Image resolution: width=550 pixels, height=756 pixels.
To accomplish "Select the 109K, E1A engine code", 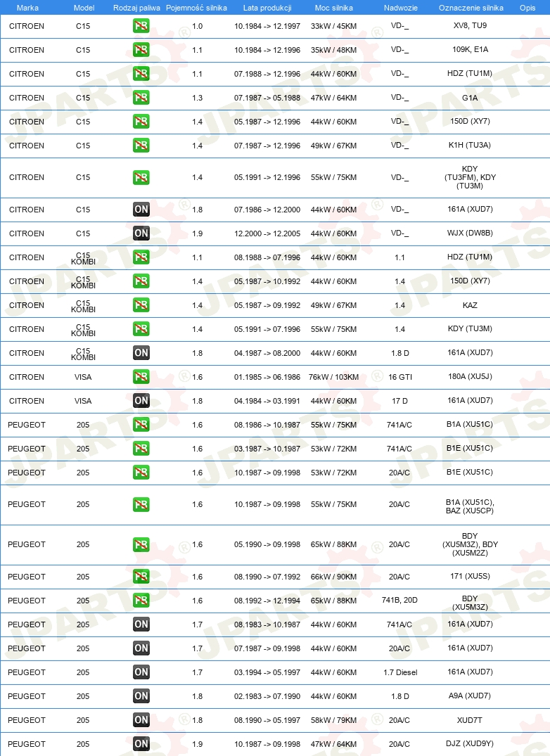I will point(470,49).
